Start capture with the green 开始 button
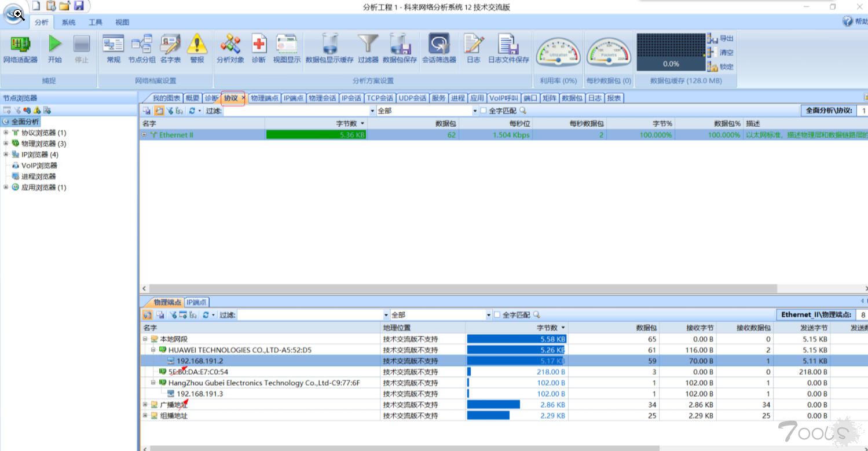Image resolution: width=868 pixels, height=451 pixels. pyautogui.click(x=55, y=49)
